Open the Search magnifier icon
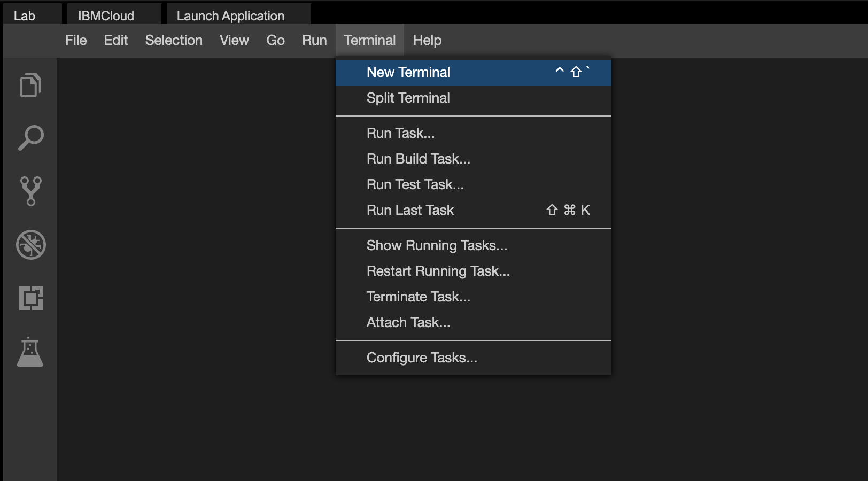 coord(30,138)
